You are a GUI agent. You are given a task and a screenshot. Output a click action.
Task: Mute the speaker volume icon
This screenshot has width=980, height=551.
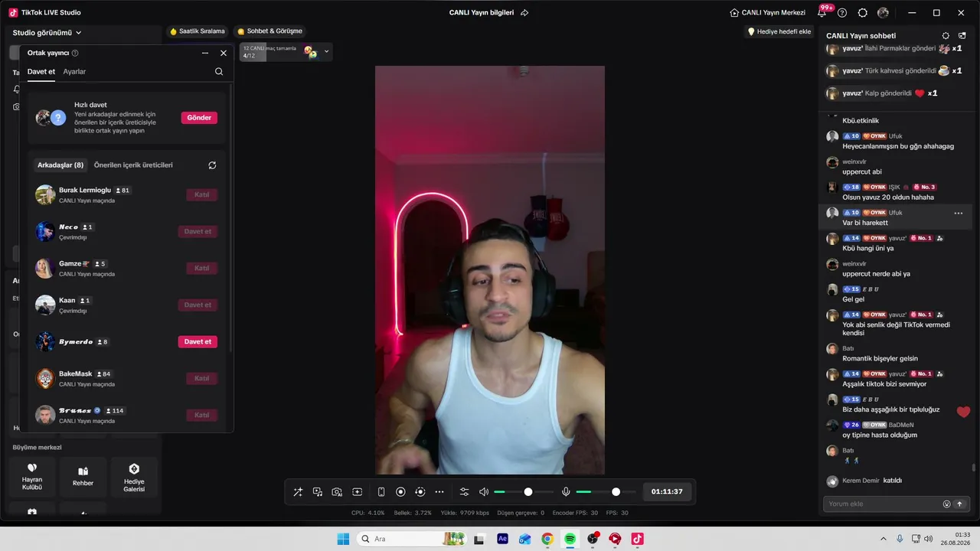(484, 492)
